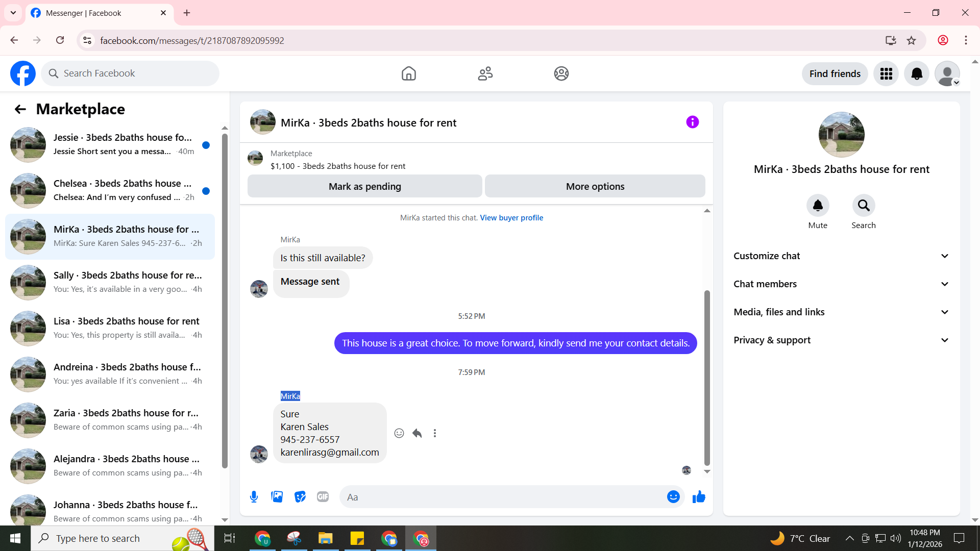Mute this conversation with bell icon

point(818,206)
